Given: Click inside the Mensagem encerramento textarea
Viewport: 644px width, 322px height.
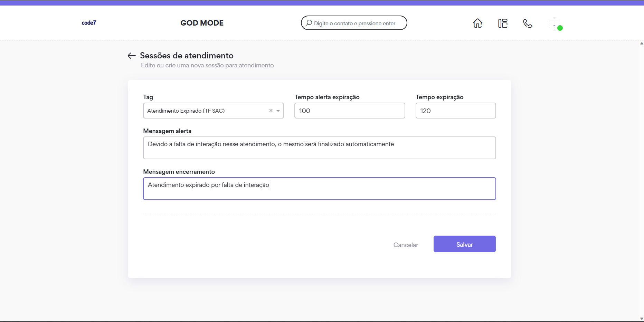Looking at the screenshot, I should [x=320, y=189].
